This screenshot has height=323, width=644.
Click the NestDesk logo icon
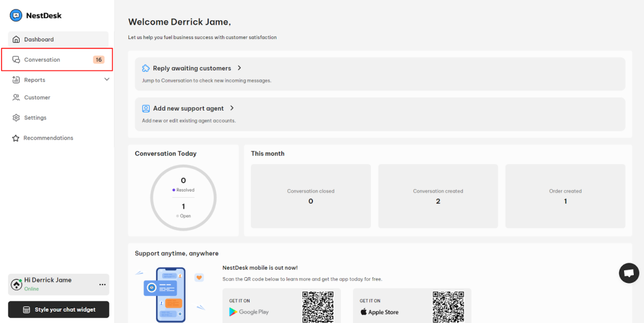point(16,16)
